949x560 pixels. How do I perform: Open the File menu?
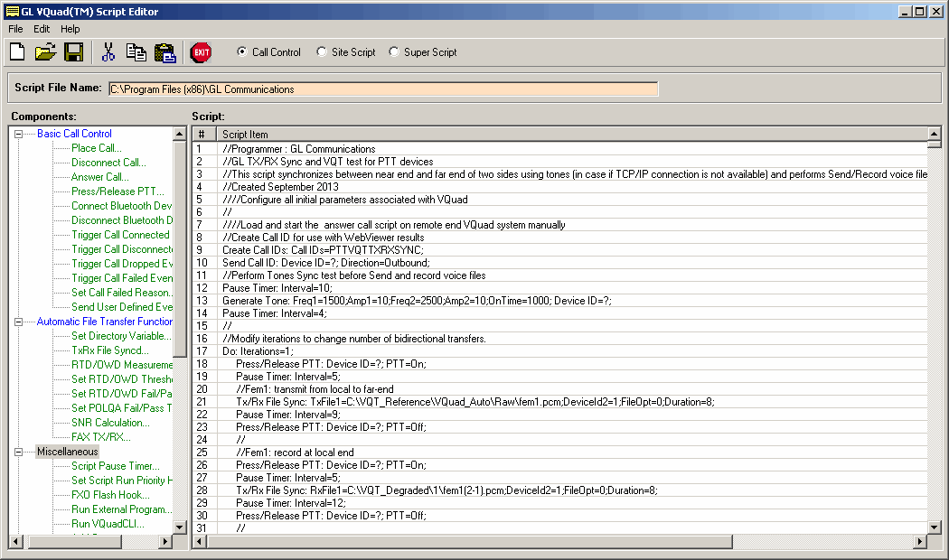[15, 29]
